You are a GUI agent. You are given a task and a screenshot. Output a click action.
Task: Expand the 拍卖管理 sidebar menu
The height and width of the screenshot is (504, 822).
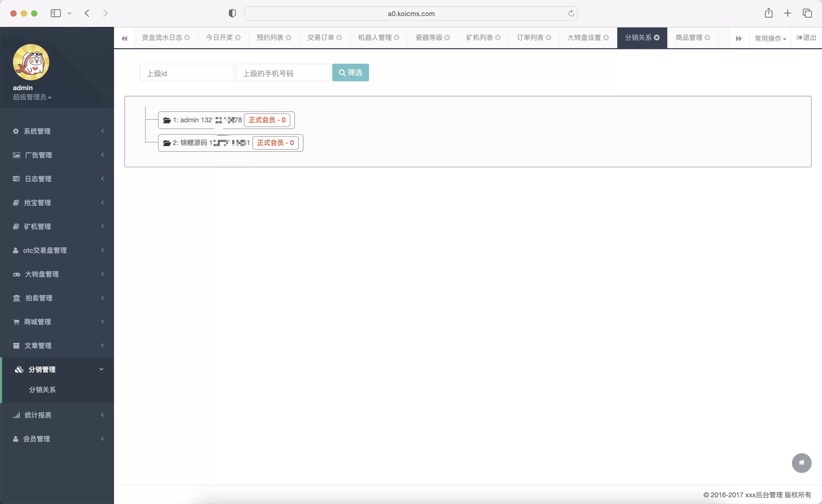coord(57,298)
